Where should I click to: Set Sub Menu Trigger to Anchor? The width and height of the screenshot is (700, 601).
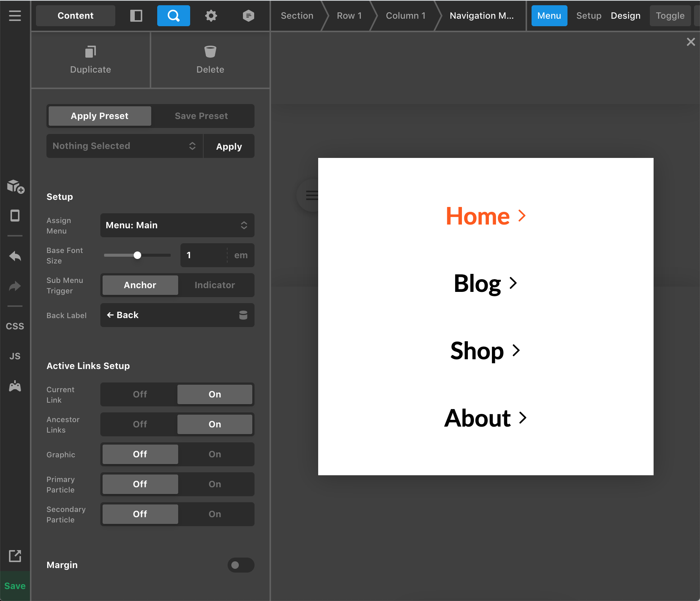point(140,285)
